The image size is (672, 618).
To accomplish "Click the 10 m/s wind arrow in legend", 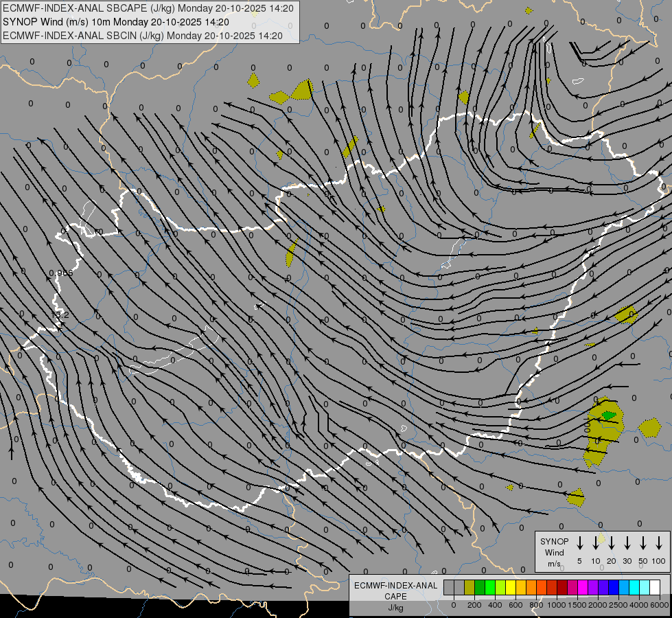I will (595, 543).
